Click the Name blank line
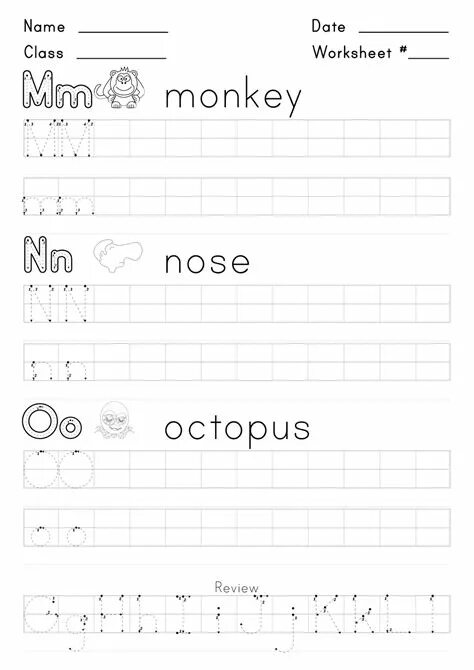The height and width of the screenshot is (670, 474). coord(123,31)
